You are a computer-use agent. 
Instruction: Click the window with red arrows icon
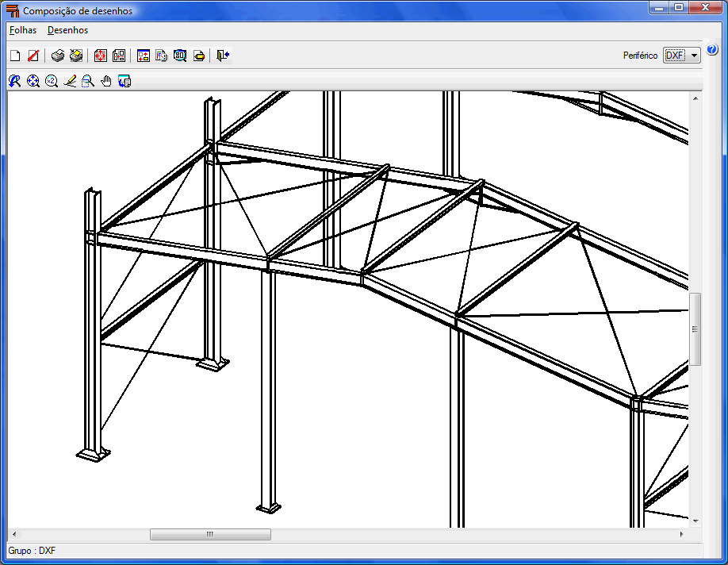144,56
